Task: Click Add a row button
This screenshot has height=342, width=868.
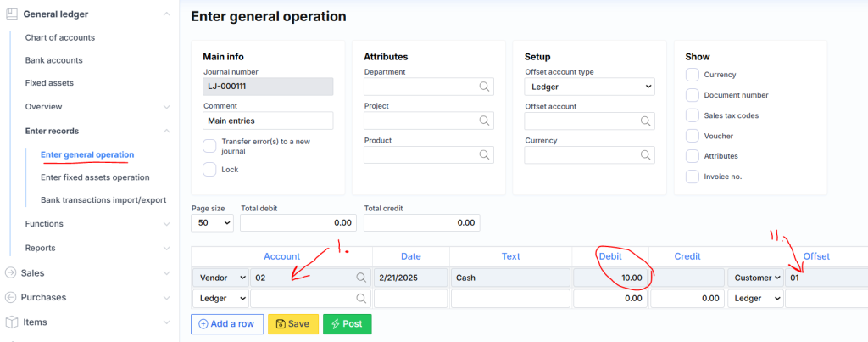Action: 226,323
